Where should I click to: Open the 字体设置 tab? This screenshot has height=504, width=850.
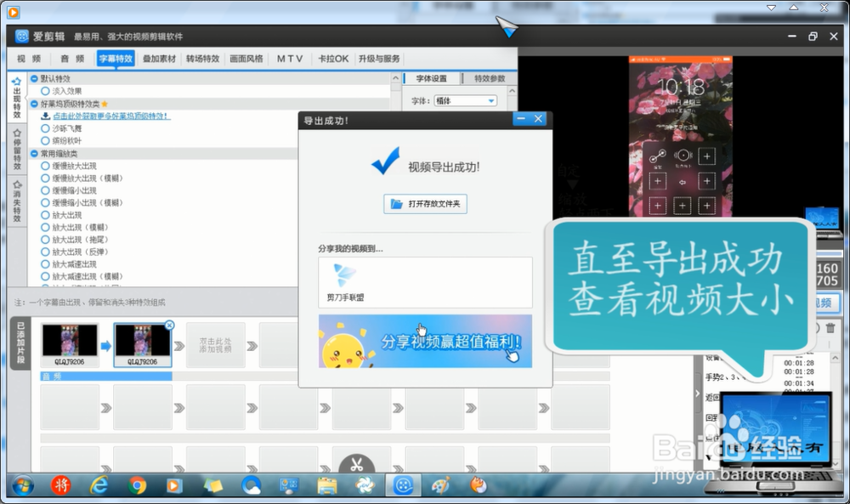[x=432, y=78]
